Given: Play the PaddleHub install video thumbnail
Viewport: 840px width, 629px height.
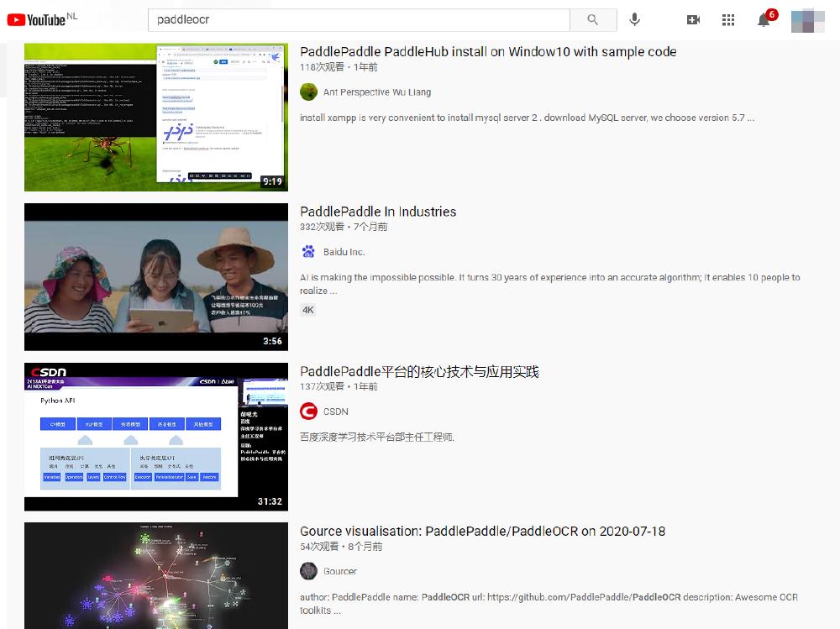Looking at the screenshot, I should (156, 118).
